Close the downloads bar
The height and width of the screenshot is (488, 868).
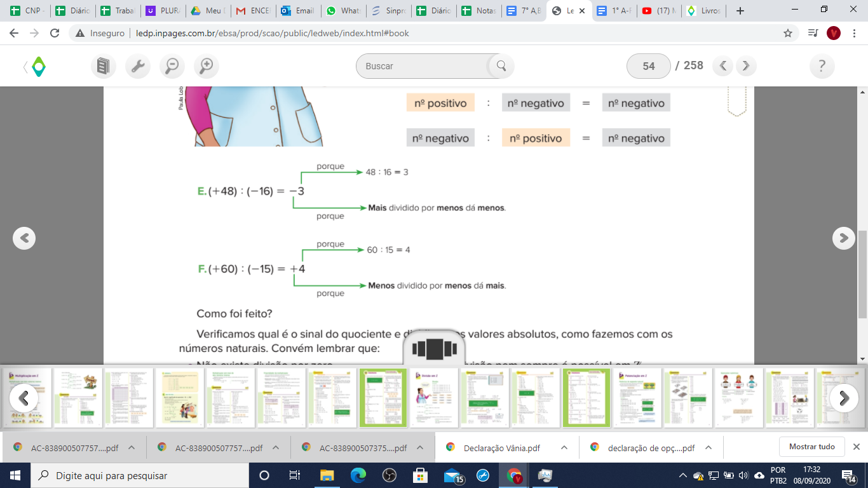pos(856,447)
